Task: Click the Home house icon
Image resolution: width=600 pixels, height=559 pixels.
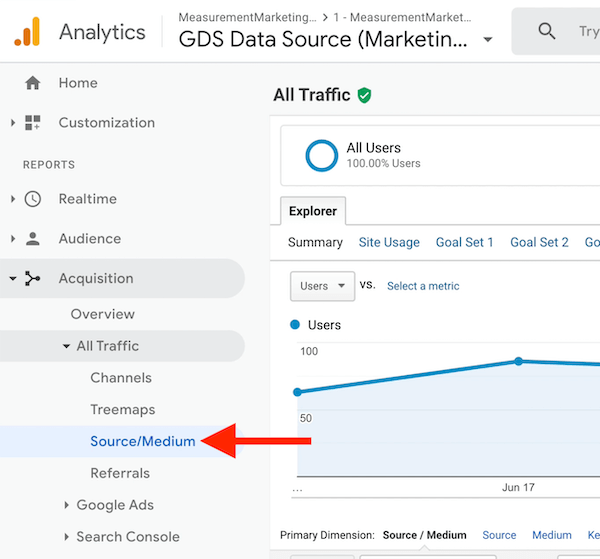Action: coord(33,83)
